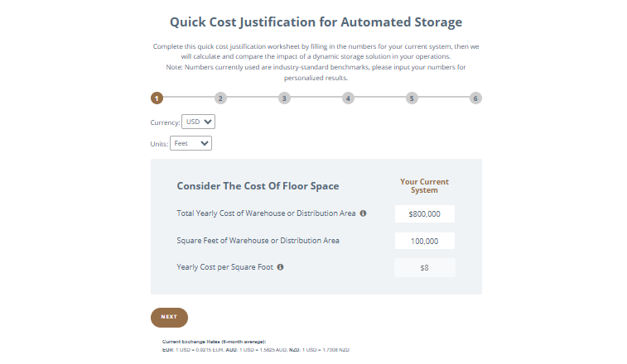Image resolution: width=627 pixels, height=364 pixels.
Task: Click info icon beside Total Yearly Cost
Action: (363, 213)
